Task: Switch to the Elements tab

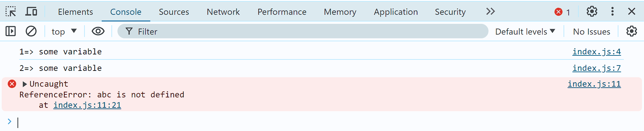Action: 75,12
